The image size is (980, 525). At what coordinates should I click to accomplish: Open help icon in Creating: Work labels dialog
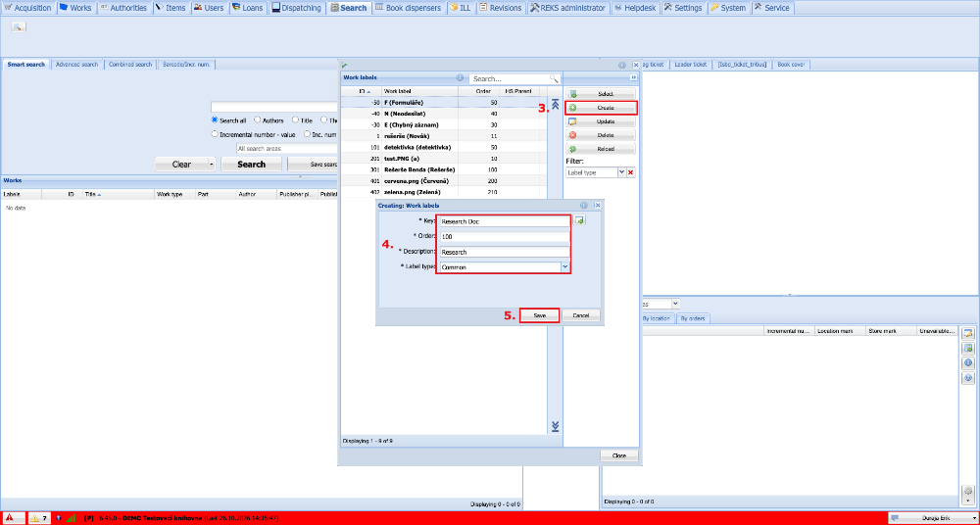584,205
